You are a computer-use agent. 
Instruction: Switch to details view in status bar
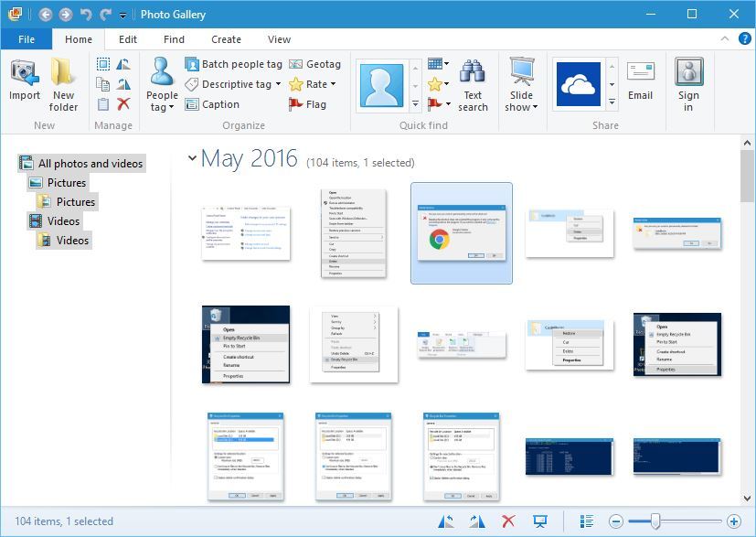pos(586,521)
